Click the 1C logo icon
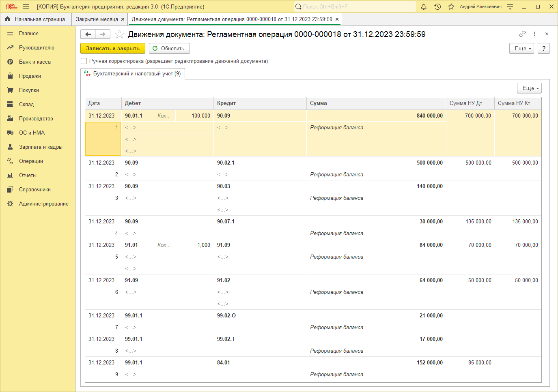This screenshot has height=392, width=558. coord(11,6)
